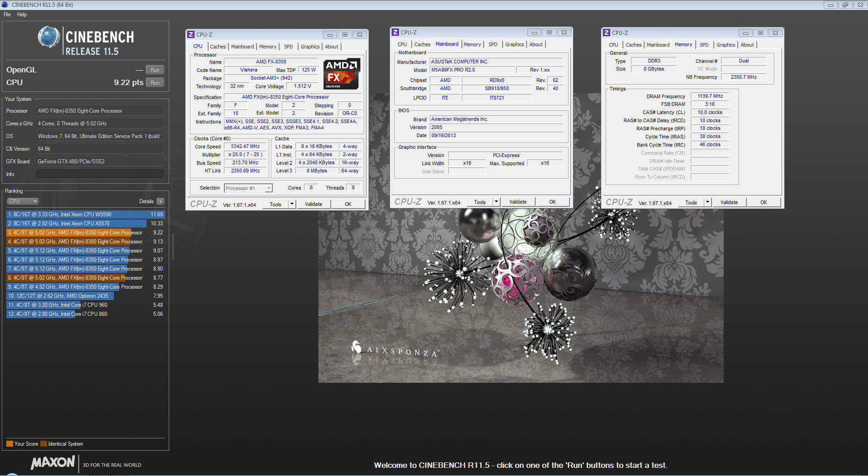The height and width of the screenshot is (476, 868).
Task: Click the AMD FX Unlocked processor logo
Action: (342, 74)
